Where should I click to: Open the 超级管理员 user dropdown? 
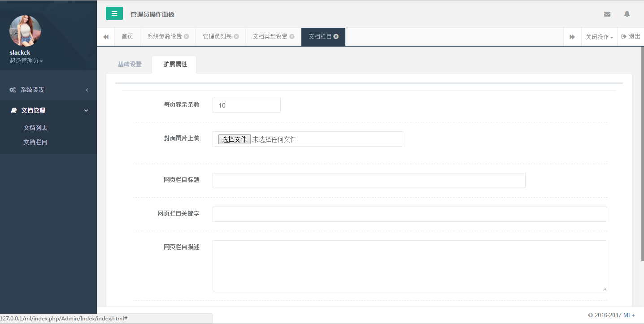click(26, 60)
